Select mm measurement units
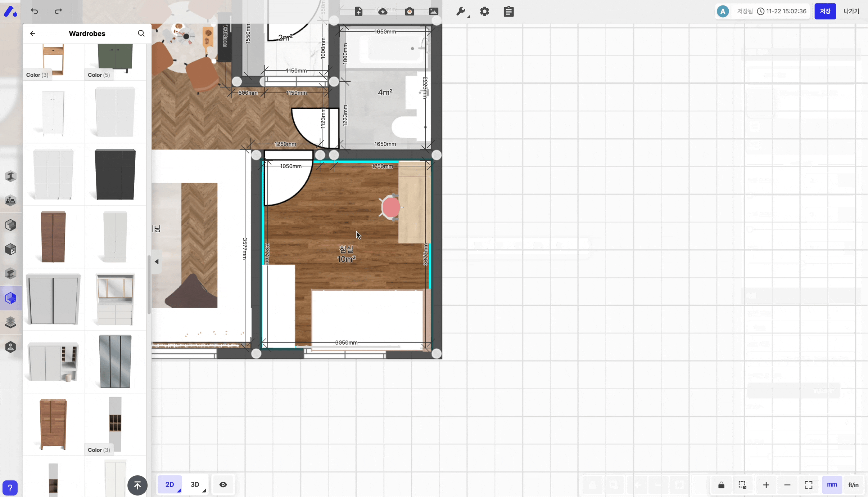The height and width of the screenshot is (497, 868). [x=832, y=485]
